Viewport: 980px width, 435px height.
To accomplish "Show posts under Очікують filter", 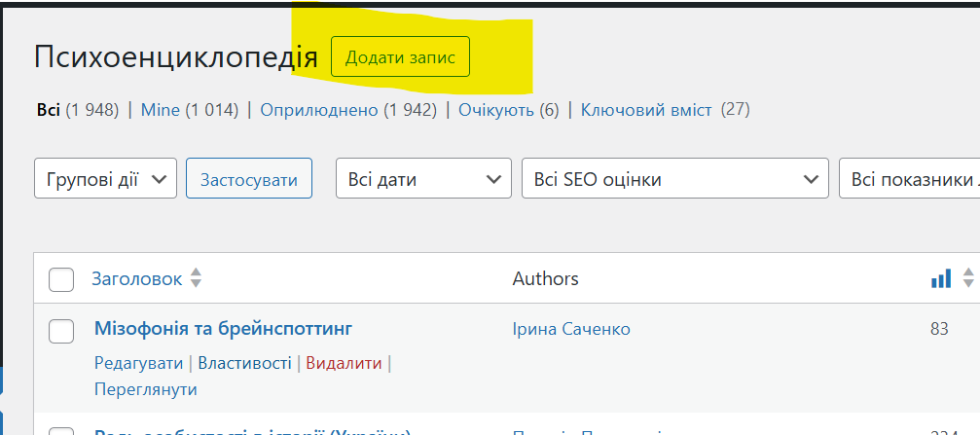I will tap(496, 110).
